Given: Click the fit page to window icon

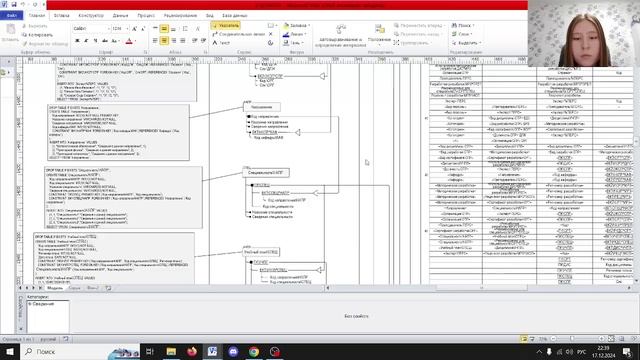Looking at the screenshot, I should (x=611, y=339).
